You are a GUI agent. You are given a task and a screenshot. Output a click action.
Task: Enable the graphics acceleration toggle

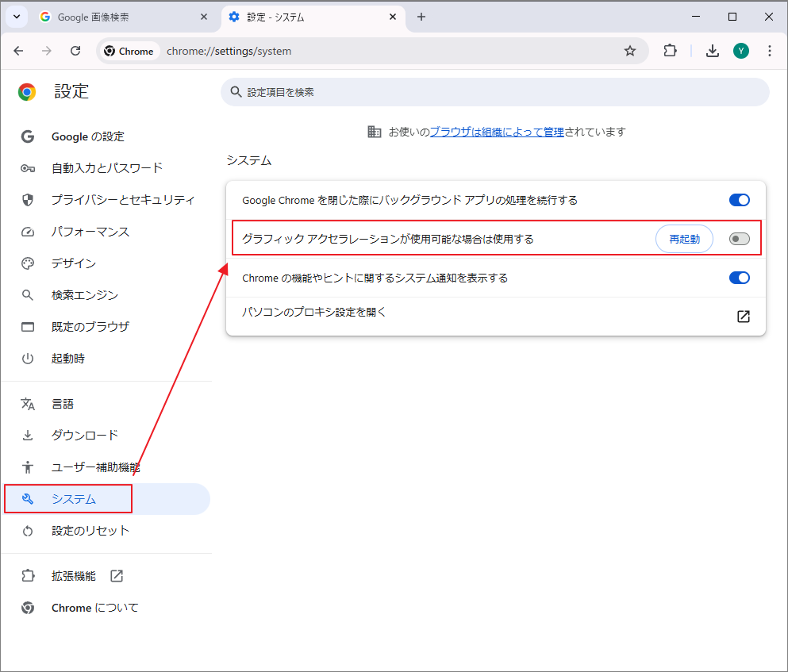(x=740, y=239)
